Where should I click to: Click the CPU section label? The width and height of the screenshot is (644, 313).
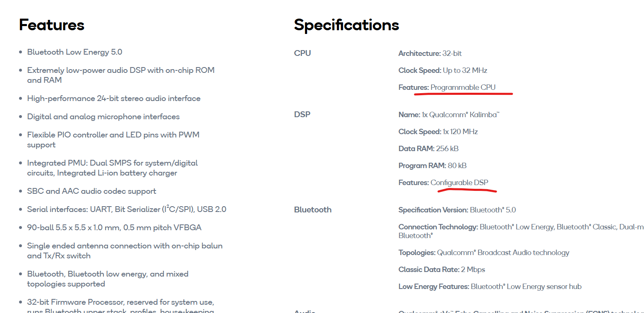(302, 53)
